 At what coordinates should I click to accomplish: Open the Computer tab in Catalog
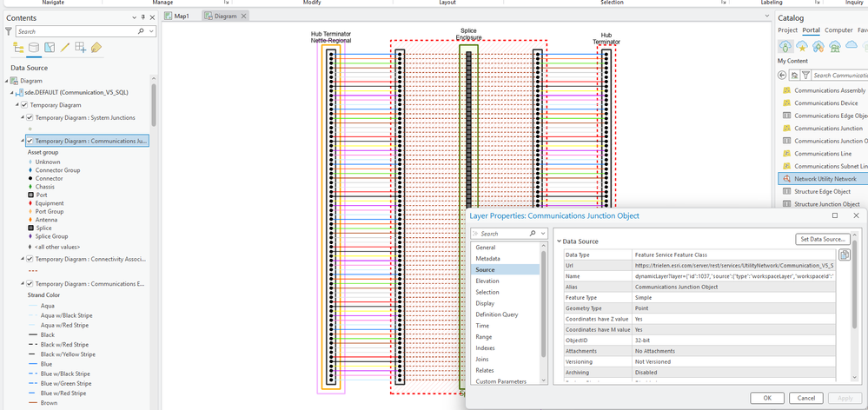pos(838,30)
